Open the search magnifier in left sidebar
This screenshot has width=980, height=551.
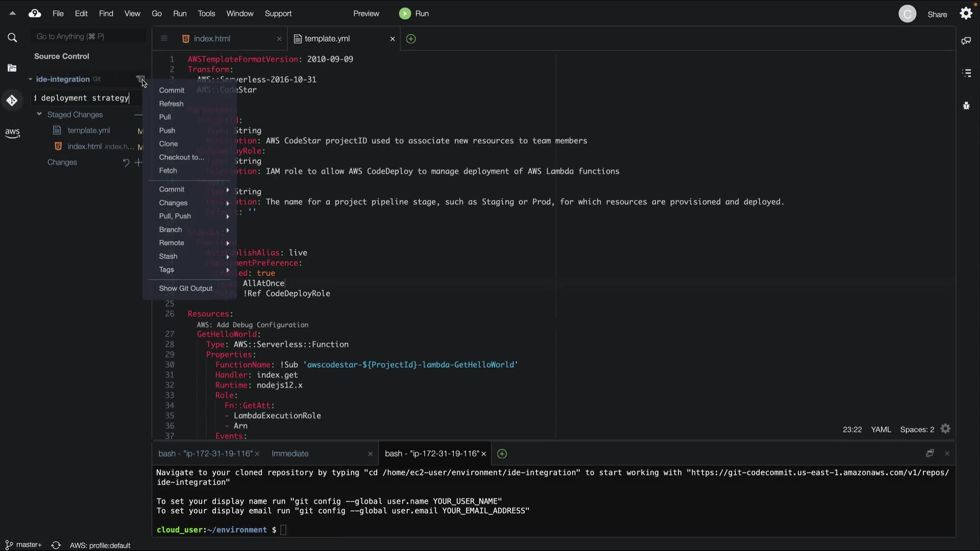(x=12, y=38)
